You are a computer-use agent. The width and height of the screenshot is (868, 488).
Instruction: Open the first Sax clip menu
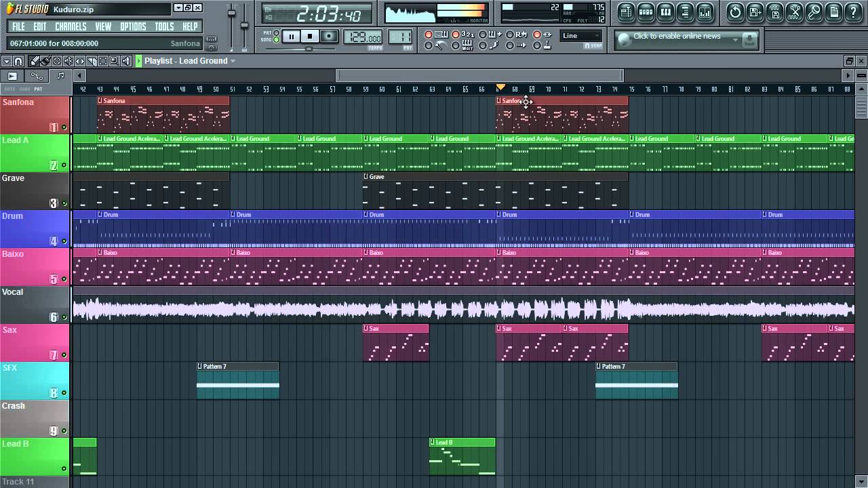pyautogui.click(x=366, y=328)
